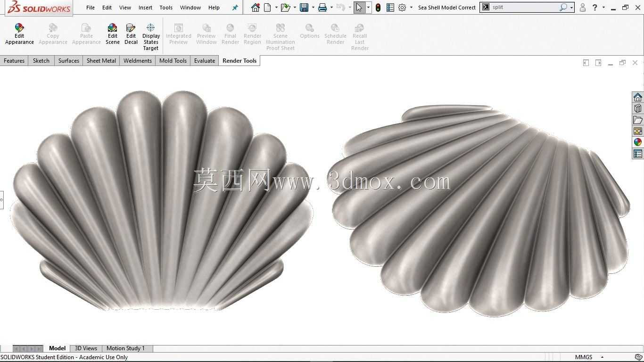Toggle the menu bar pin
Image resolution: width=644 pixels, height=362 pixels.
[235, 8]
